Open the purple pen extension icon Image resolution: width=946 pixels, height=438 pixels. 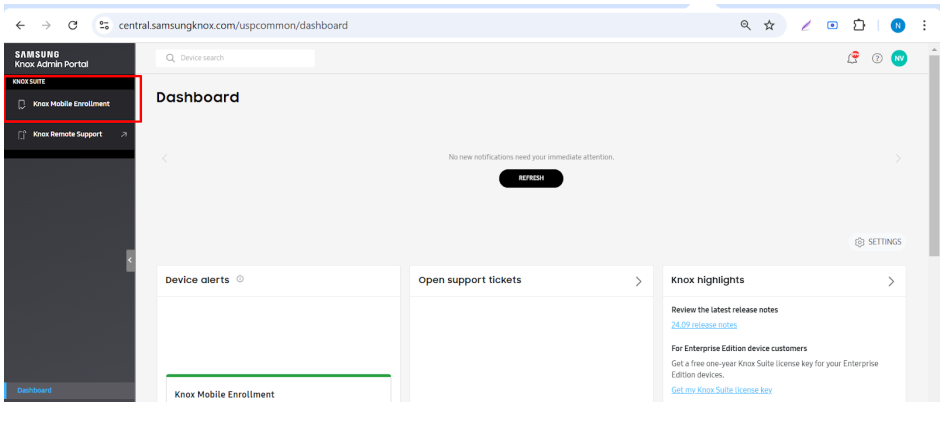(x=805, y=25)
